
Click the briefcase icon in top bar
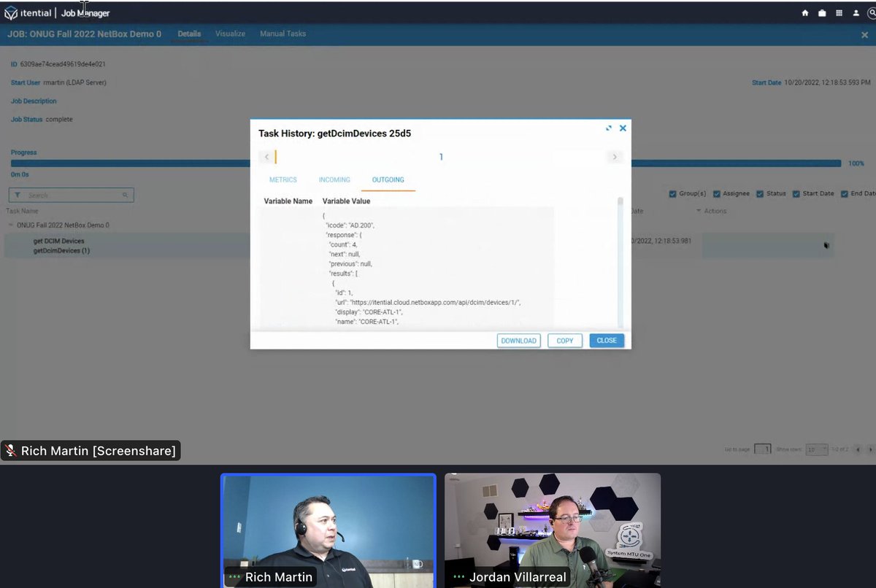pyautogui.click(x=822, y=13)
